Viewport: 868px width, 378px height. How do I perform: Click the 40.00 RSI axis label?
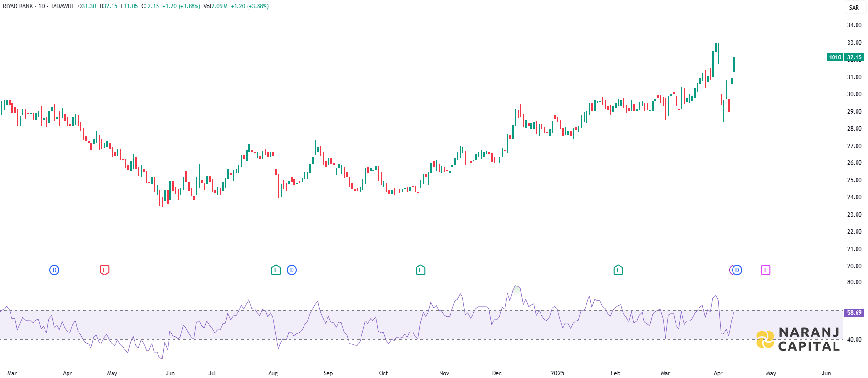tap(854, 340)
